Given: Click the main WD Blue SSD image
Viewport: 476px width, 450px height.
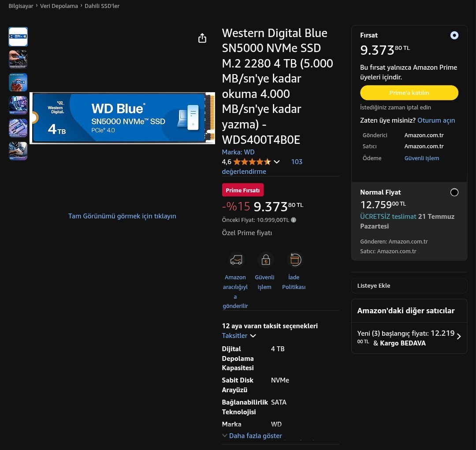Looking at the screenshot, I should [122, 118].
